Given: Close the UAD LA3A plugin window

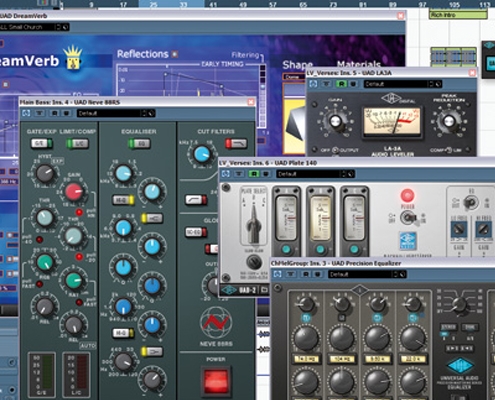Looking at the screenshot, I should point(472,73).
